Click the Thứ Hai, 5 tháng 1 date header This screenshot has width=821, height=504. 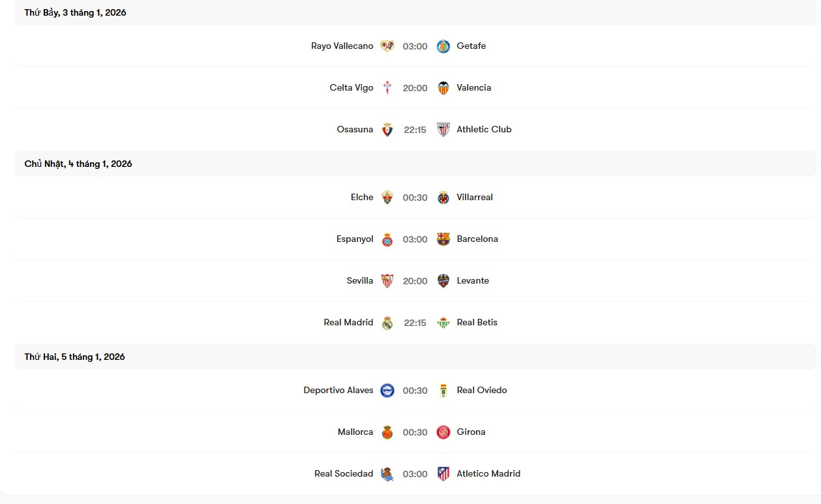click(x=75, y=357)
